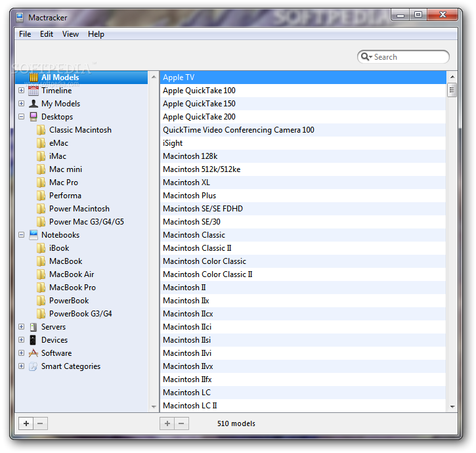Screen dimensions: 476x453
Task: Select the iSight row
Action: tap(303, 143)
